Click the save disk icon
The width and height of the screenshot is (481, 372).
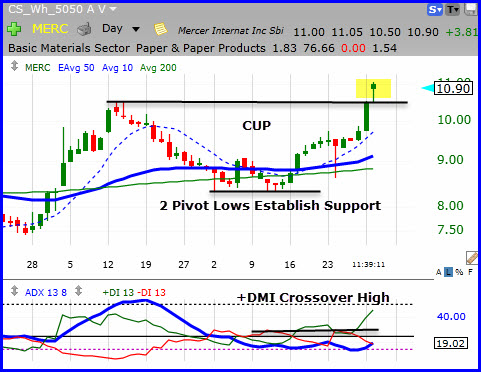coord(471,10)
